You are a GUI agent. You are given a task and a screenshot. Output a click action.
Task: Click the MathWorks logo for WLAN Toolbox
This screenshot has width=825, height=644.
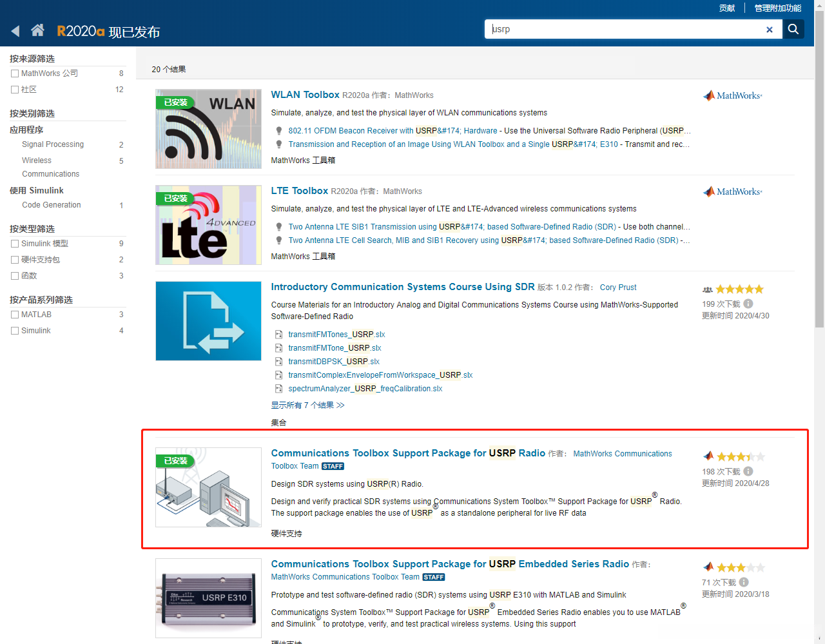click(732, 95)
